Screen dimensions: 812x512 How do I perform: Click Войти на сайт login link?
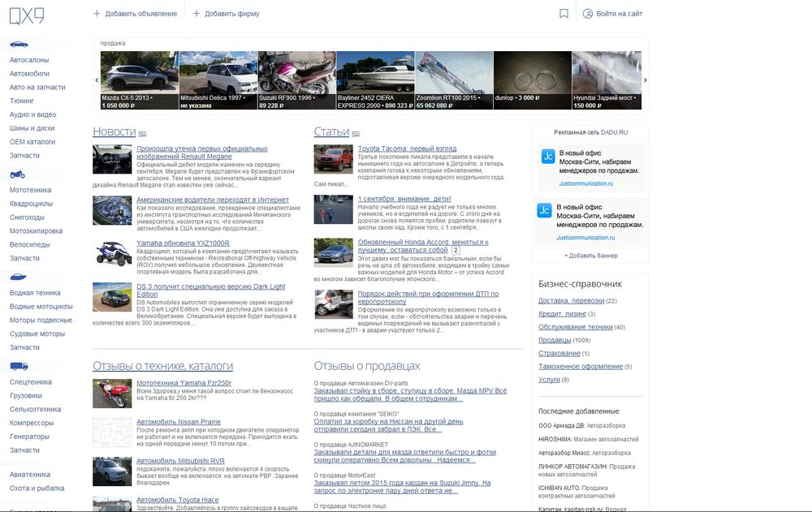pos(620,14)
